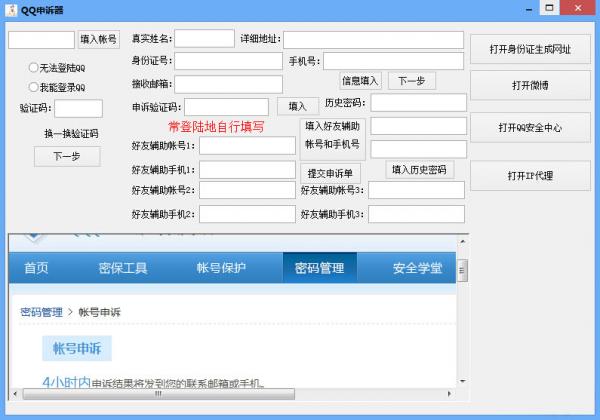Click the 打开身份证生成网址 button
Screen dimensions: 600x420
click(530, 49)
